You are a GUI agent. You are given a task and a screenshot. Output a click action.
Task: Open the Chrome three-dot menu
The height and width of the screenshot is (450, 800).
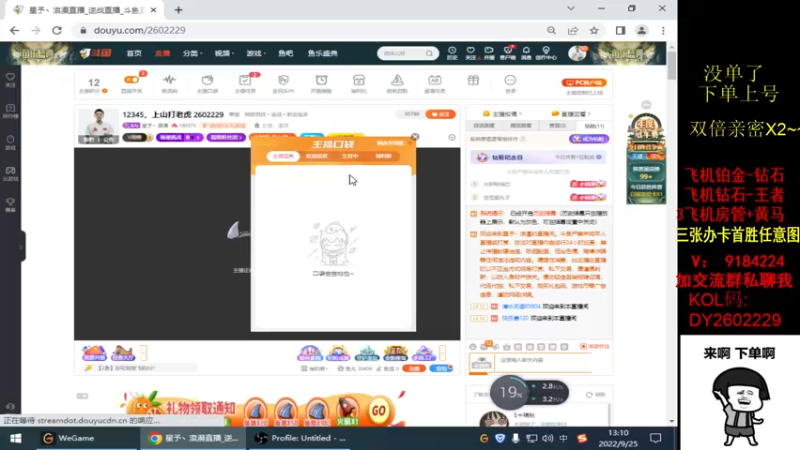[663, 31]
